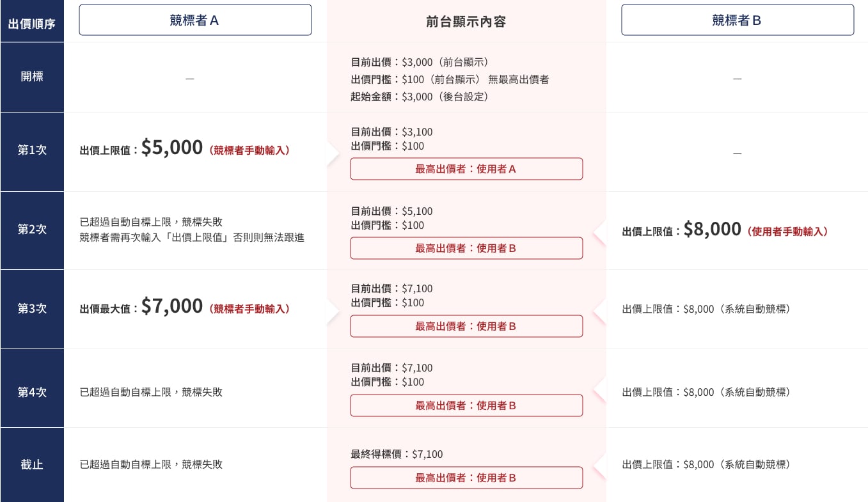This screenshot has height=502, width=868.
Task: Select the 第1次 row label
Action: click(32, 152)
